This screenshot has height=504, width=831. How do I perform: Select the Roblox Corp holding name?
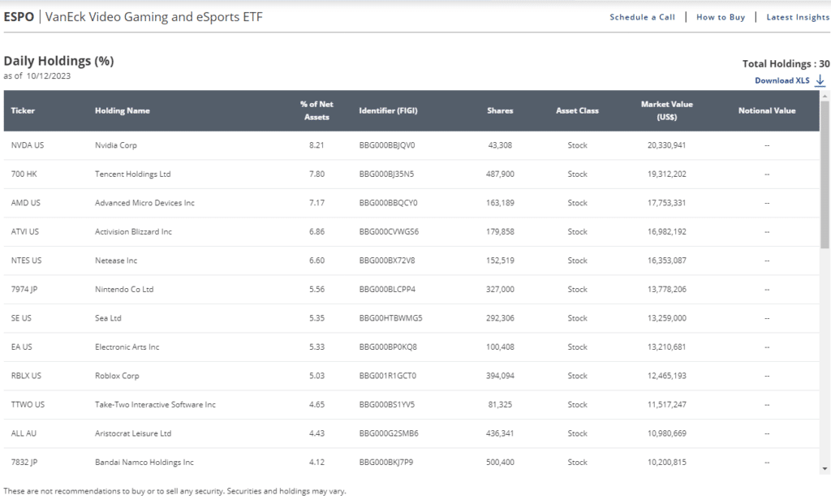pos(117,376)
